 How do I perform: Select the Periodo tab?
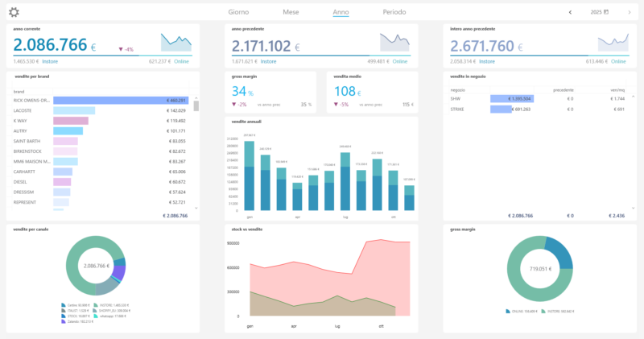pos(394,12)
